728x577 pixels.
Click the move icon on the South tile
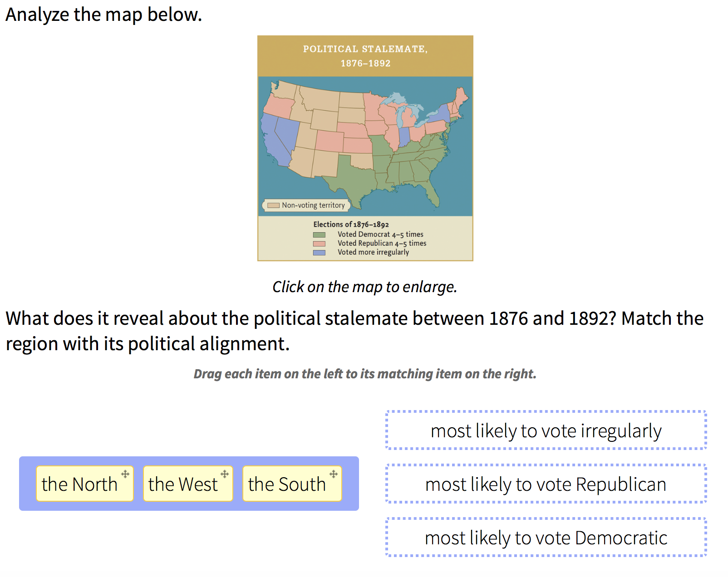pyautogui.click(x=334, y=474)
